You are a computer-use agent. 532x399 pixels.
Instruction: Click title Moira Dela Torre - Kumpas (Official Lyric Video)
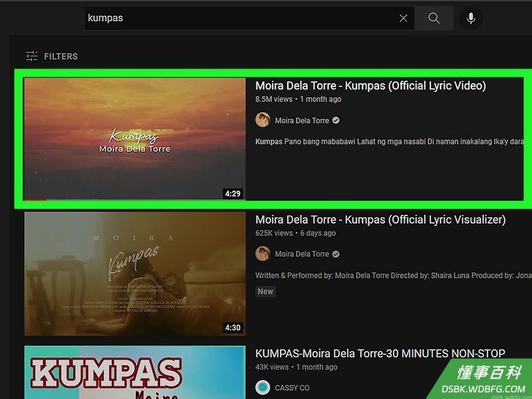coord(370,85)
